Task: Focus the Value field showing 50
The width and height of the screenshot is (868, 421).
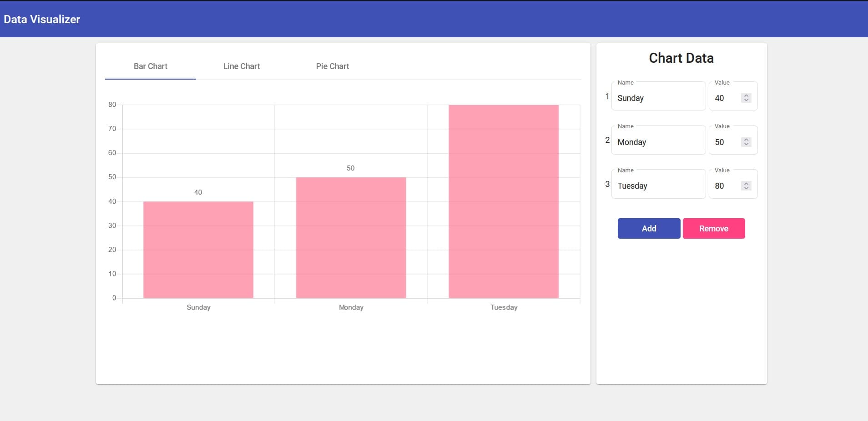Action: tap(725, 142)
